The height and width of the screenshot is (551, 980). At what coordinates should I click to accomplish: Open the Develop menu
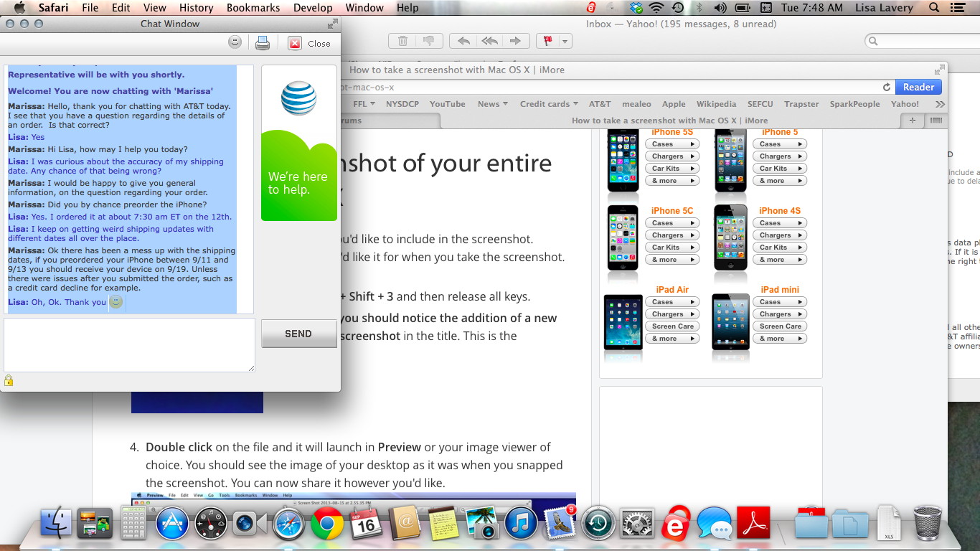pyautogui.click(x=313, y=8)
